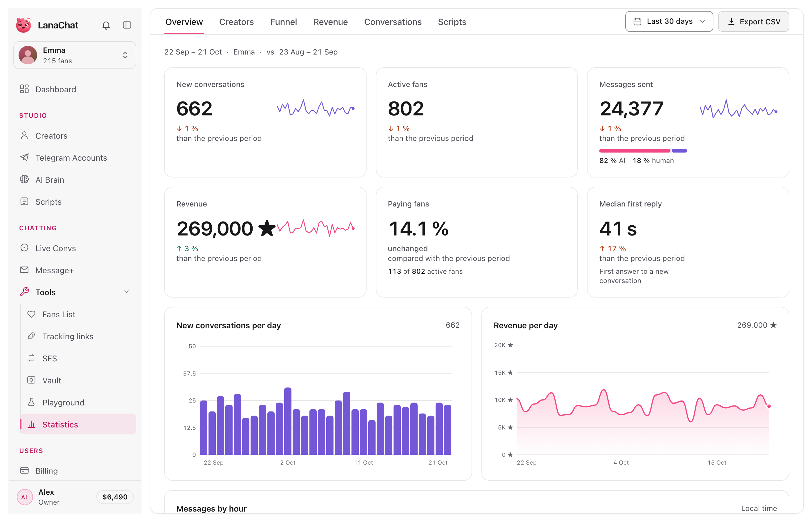Screen dimensions: 812x522
Task: Click the $6,490 balance badge
Action: pos(115,497)
